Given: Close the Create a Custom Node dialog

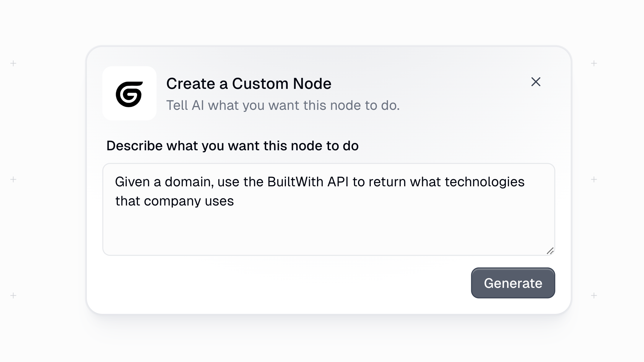Looking at the screenshot, I should pyautogui.click(x=536, y=82).
